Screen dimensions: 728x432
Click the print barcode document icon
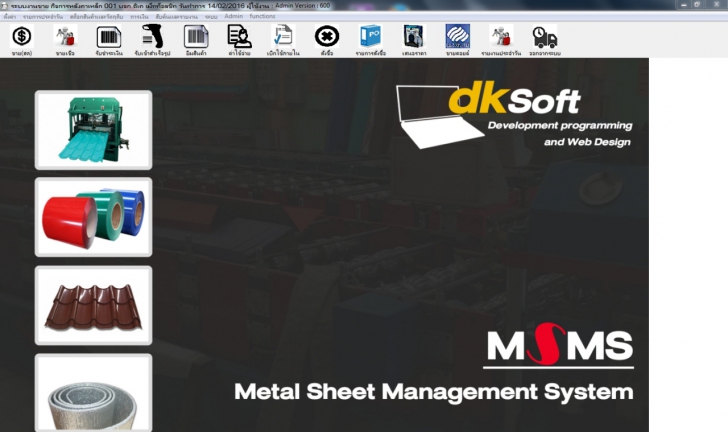[196, 37]
